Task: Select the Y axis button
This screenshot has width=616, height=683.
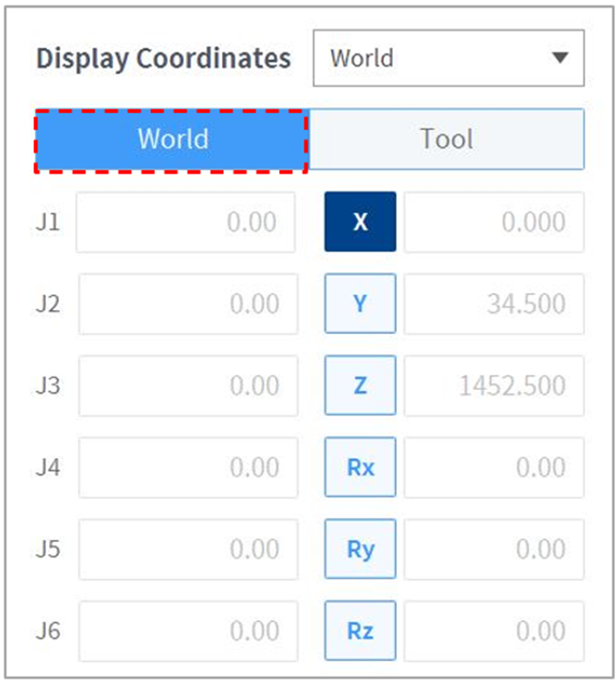Action: (360, 304)
